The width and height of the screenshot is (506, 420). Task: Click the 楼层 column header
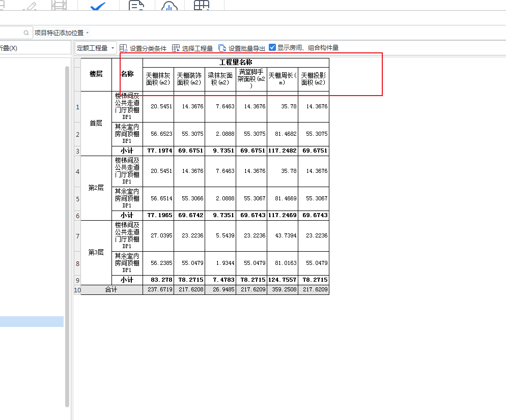click(96, 74)
